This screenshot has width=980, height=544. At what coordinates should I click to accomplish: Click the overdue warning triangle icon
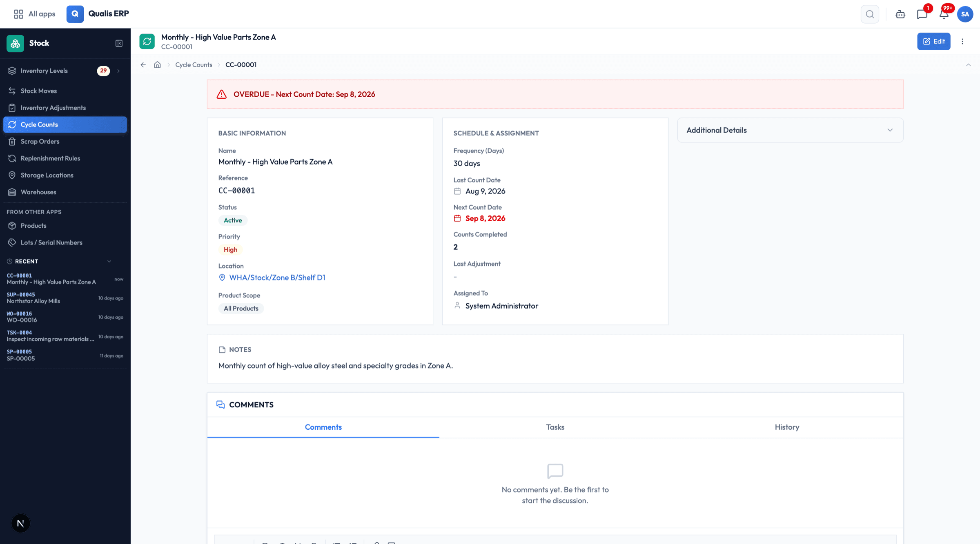[x=222, y=94]
